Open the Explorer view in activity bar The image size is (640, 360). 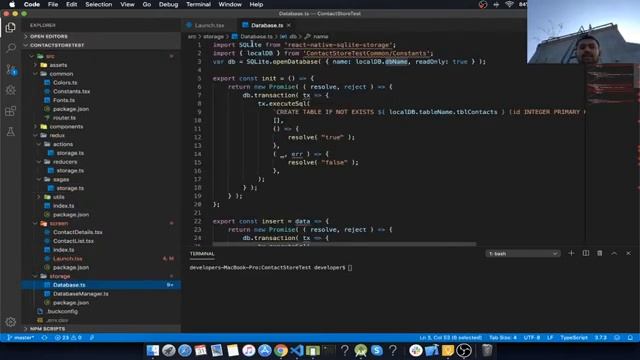pyautogui.click(x=11, y=27)
